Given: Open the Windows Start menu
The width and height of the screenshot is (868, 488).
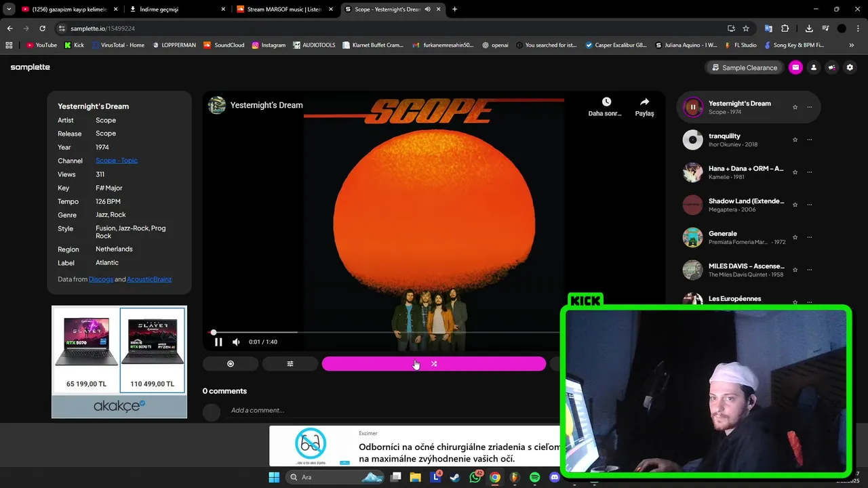Looking at the screenshot, I should click(274, 477).
